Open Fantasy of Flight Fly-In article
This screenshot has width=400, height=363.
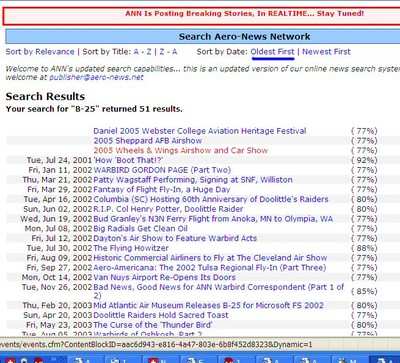click(x=162, y=190)
